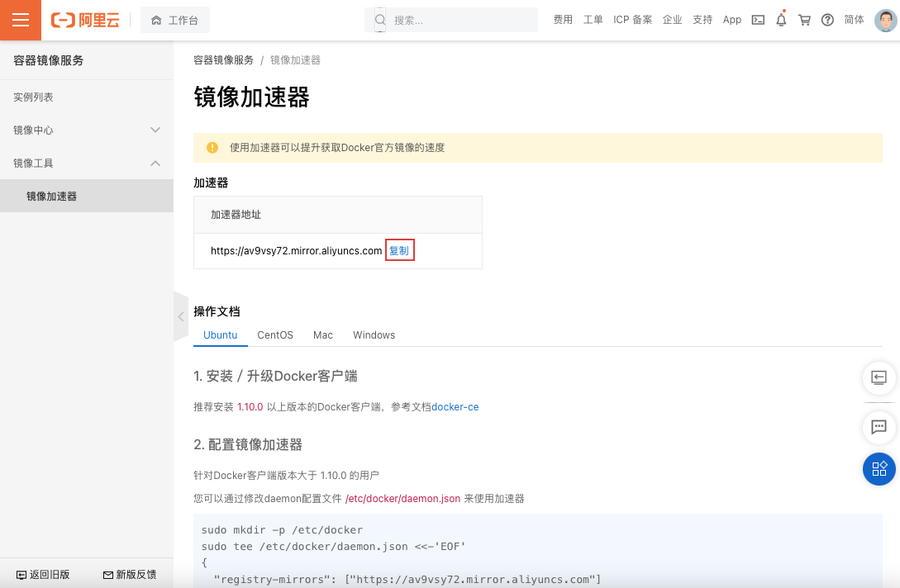This screenshot has height=588, width=900.
Task: Click the 1.10.0 version text
Action: pyautogui.click(x=250, y=406)
